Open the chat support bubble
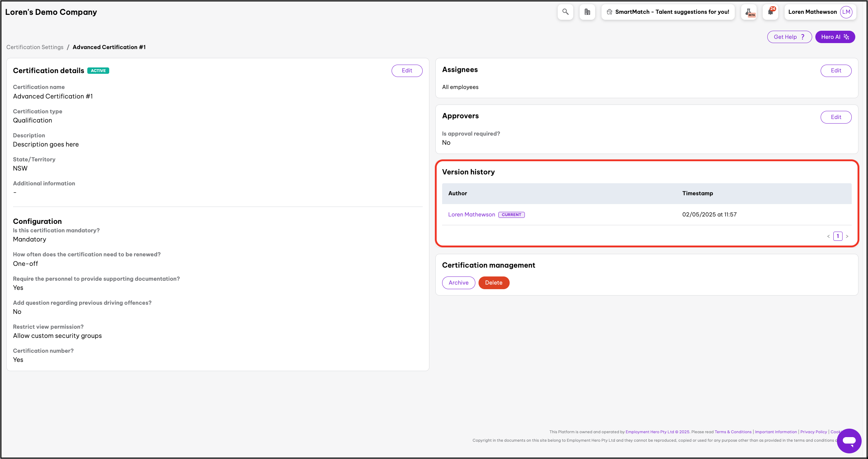Image resolution: width=868 pixels, height=459 pixels. [849, 441]
